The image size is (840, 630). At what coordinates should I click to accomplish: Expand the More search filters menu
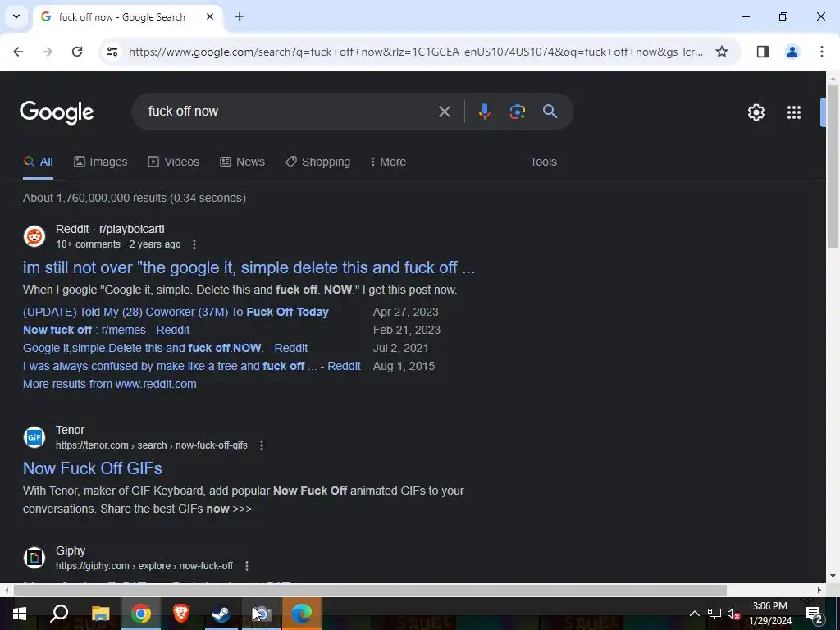click(388, 162)
